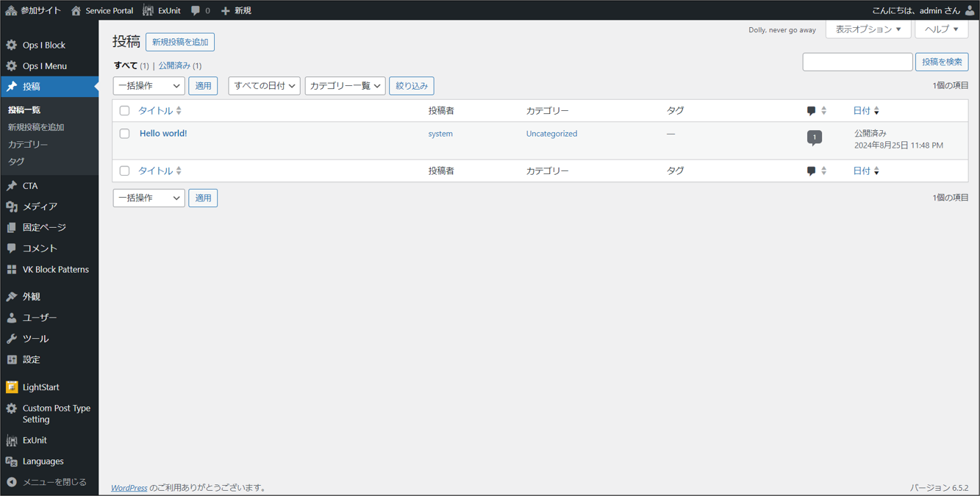Image resolution: width=980 pixels, height=496 pixels.
Task: Check the select-all checkbox below the list
Action: 124,170
